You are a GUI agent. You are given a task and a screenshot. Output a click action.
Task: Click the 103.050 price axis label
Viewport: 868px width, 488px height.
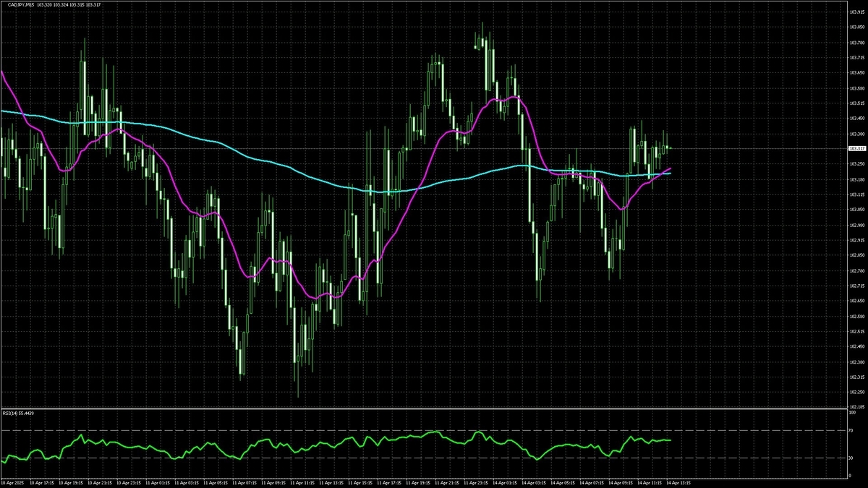(x=856, y=210)
